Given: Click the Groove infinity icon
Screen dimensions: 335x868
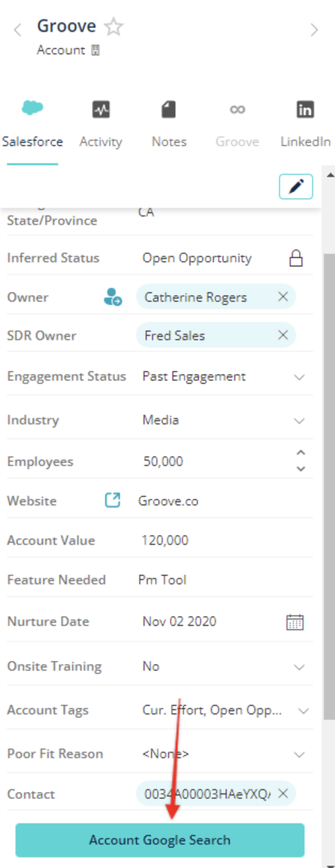Looking at the screenshot, I should tap(237, 109).
